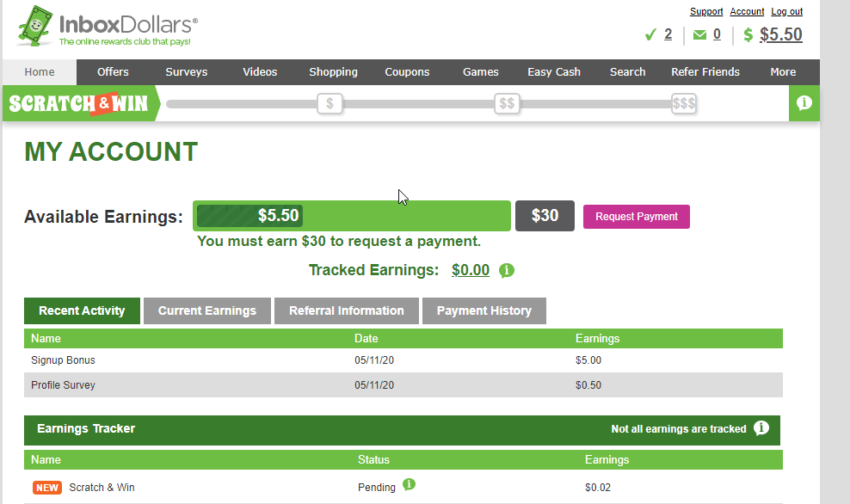Click the double dollar Scratch marker
850x504 pixels.
tap(507, 103)
